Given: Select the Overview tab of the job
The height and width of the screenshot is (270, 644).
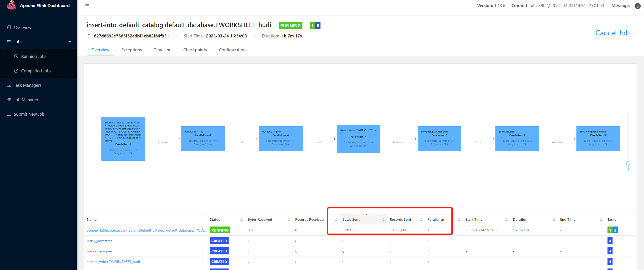Looking at the screenshot, I should click(x=100, y=50).
